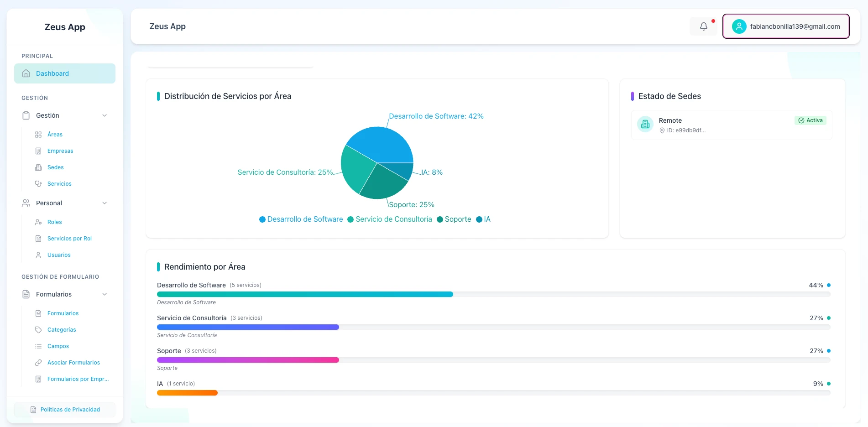Screen dimensions: 868x427
Task: Open Áreas menu item
Action: pos(55,135)
